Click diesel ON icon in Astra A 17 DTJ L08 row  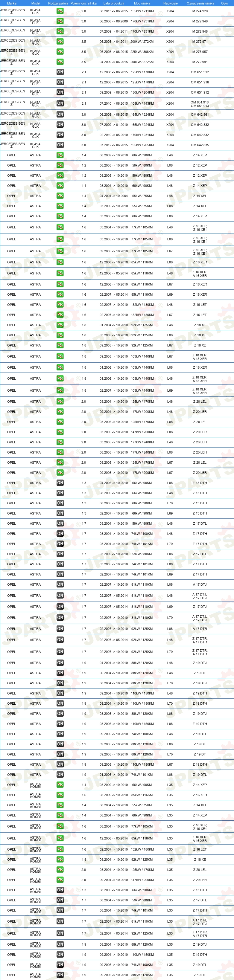click(x=60, y=585)
